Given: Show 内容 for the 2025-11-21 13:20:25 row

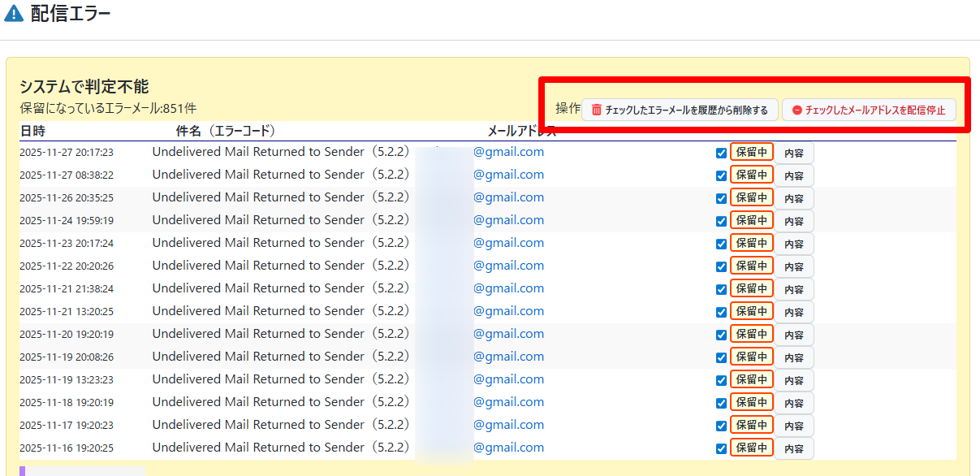Looking at the screenshot, I should pos(793,312).
